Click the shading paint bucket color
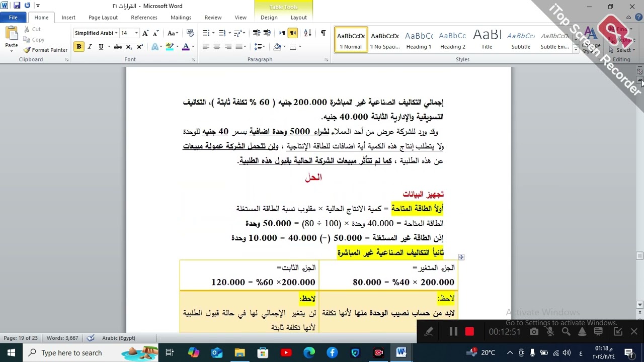Image resolution: width=644 pixels, height=362 pixels. (277, 47)
